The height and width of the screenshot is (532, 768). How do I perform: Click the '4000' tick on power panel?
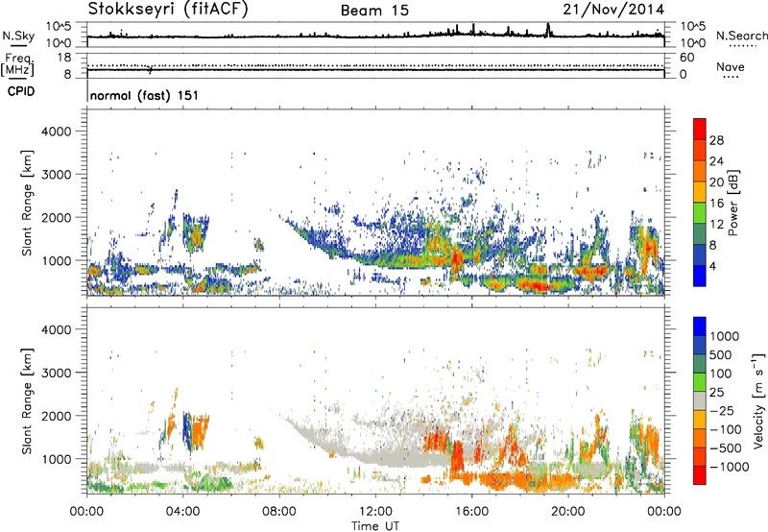point(56,132)
